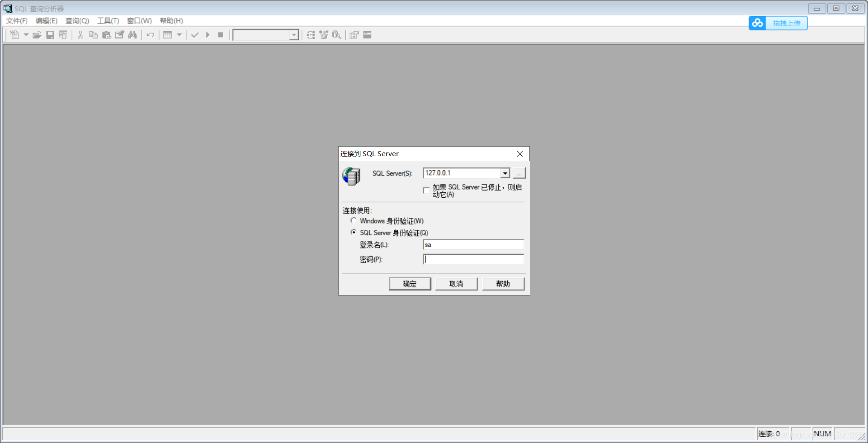Minimize the SQL 查询分析器 window

click(x=817, y=9)
